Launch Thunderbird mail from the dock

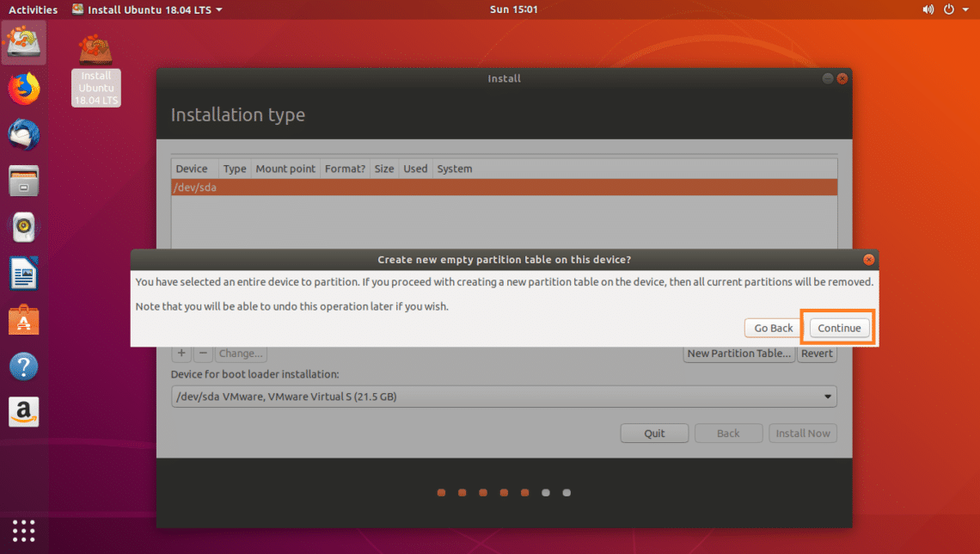(24, 135)
